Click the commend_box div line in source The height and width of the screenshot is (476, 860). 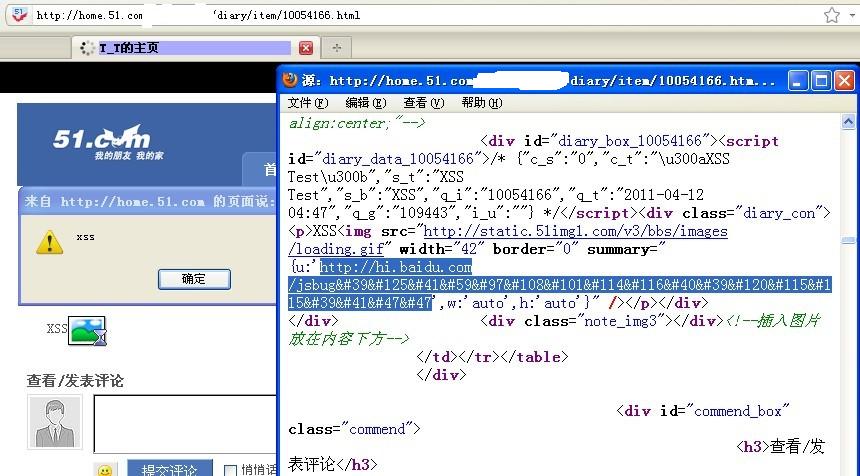[x=703, y=411]
